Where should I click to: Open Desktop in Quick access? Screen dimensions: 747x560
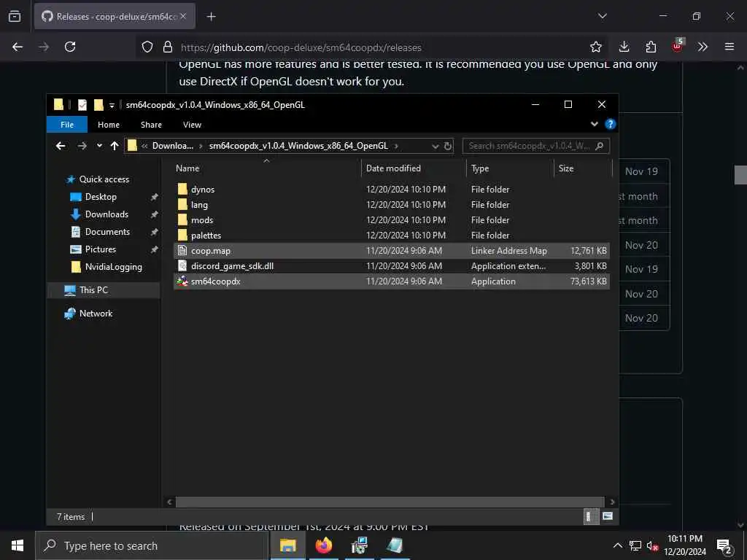click(101, 197)
